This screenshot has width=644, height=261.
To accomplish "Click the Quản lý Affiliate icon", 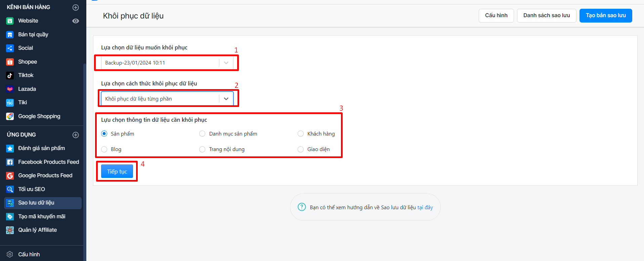I will click(10, 230).
